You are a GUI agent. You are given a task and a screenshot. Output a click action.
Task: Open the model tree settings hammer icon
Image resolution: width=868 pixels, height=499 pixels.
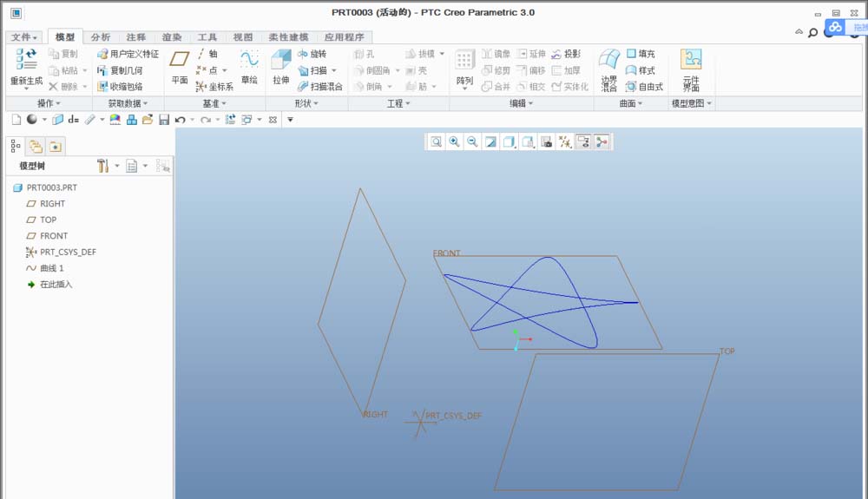(102, 166)
